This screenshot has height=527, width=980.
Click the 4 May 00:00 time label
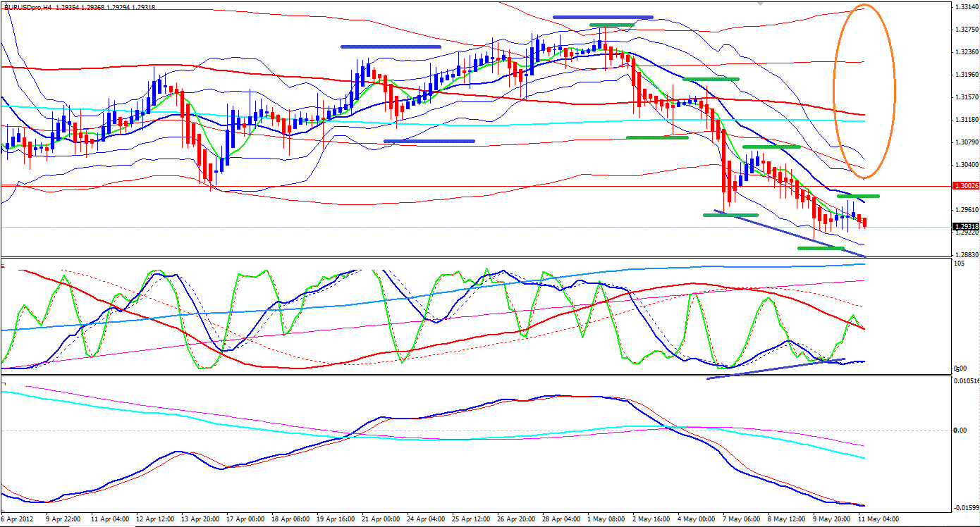tap(697, 519)
